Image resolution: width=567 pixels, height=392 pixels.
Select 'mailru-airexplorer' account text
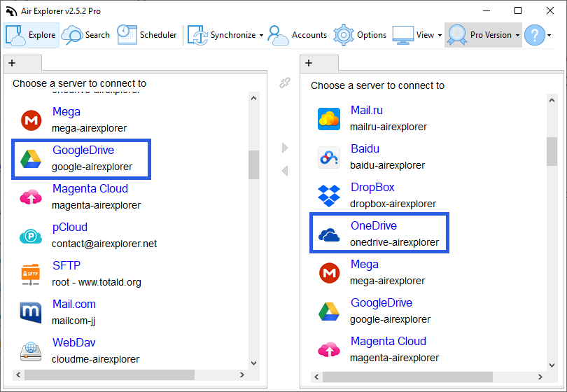(388, 127)
